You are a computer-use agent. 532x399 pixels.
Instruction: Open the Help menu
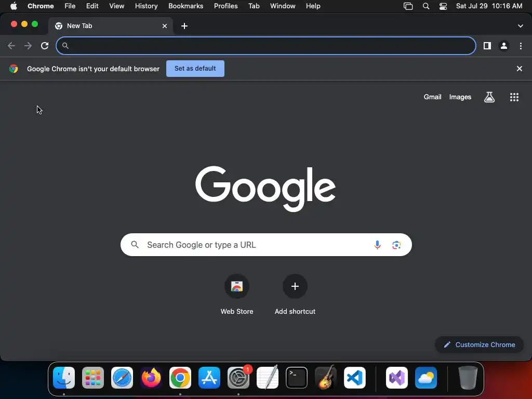[x=313, y=6]
